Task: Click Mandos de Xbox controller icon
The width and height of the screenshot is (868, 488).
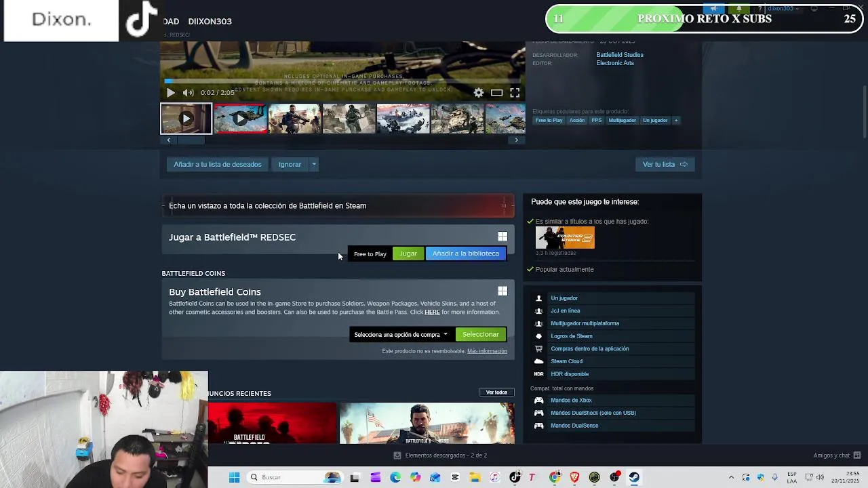Action: coord(539,401)
